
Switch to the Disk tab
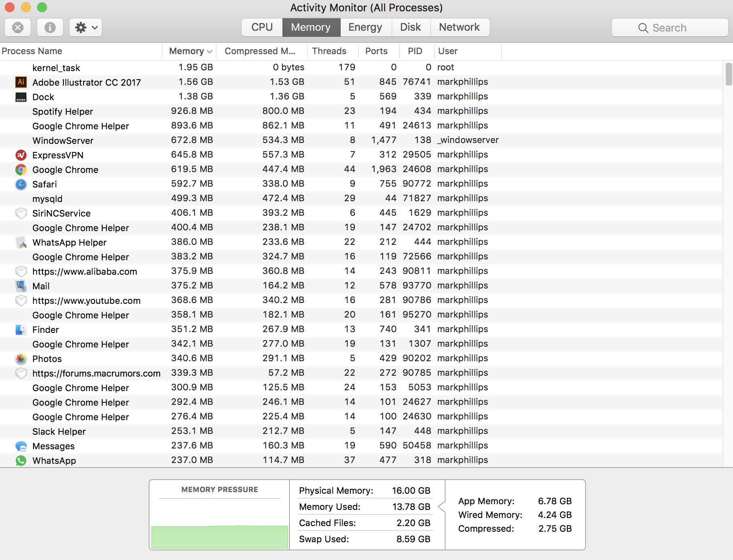[x=411, y=27]
